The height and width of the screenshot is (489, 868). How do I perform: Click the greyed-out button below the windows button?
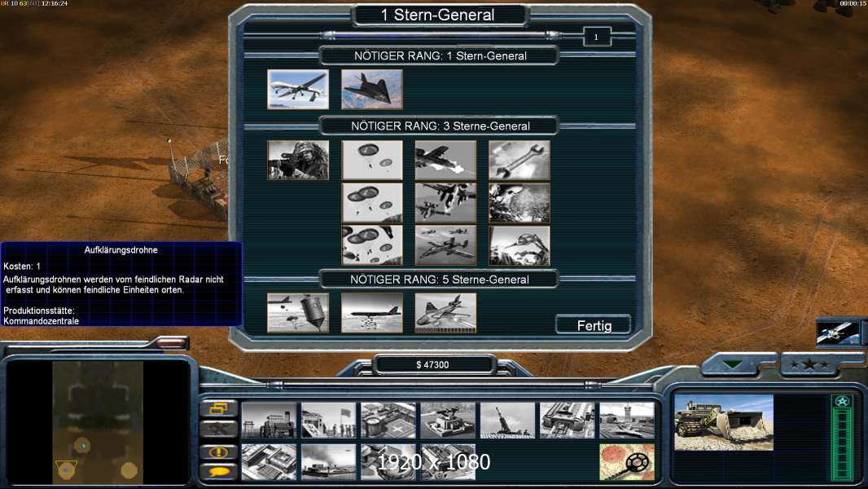pos(219,429)
